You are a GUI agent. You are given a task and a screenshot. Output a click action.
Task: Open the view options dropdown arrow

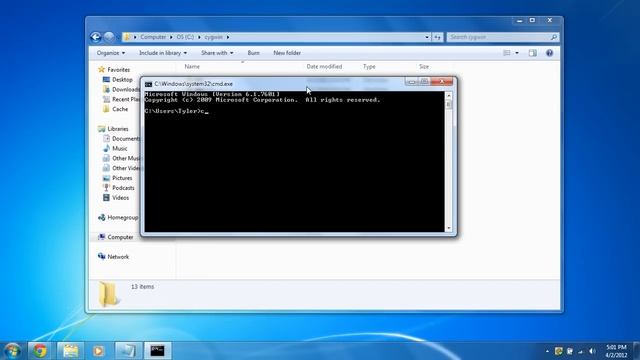pos(517,53)
